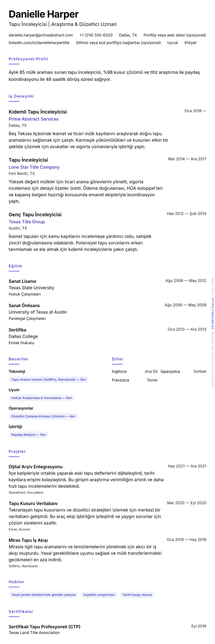Click the Profesyonel Profil section heading
Image resolution: width=215 pixels, height=644 pixels.
[28, 59]
